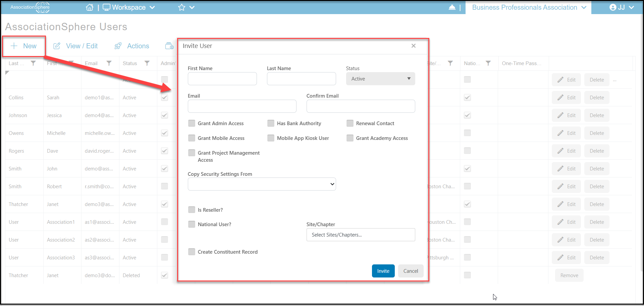Image resolution: width=644 pixels, height=306 pixels.
Task: Click the ellipsis in first row
Action: [615, 80]
